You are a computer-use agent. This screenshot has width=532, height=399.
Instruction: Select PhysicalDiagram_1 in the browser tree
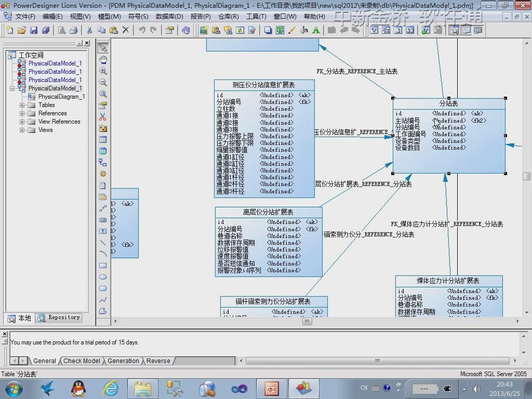61,97
